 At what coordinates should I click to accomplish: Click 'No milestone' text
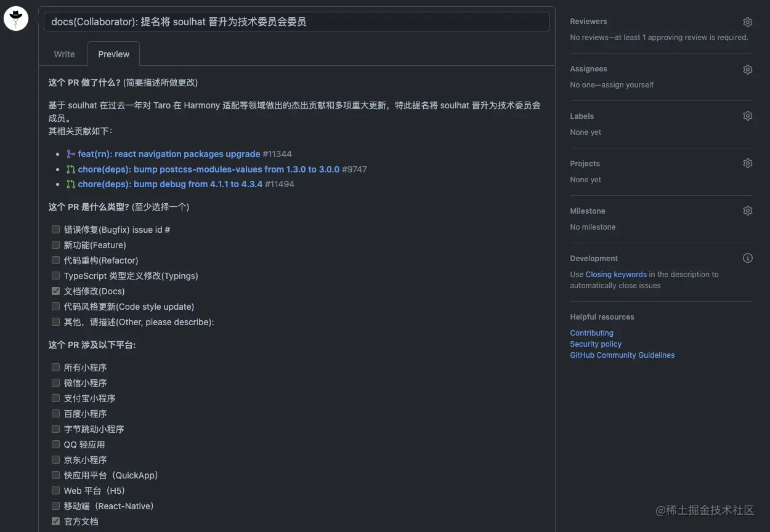tap(593, 227)
